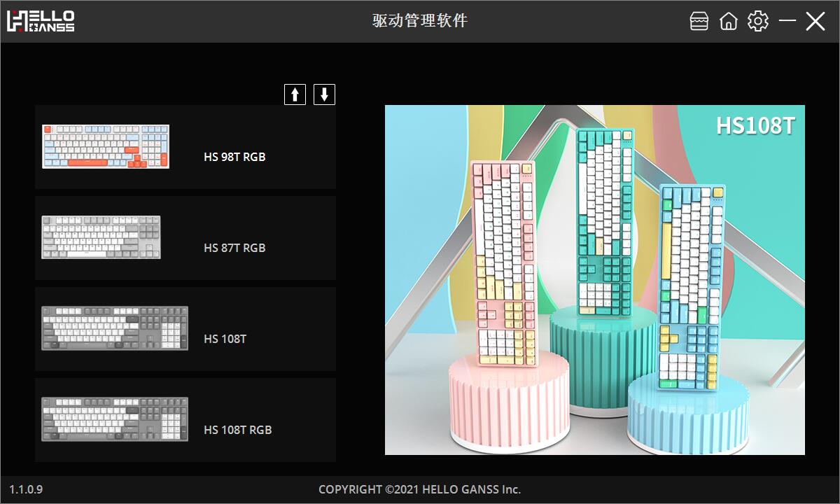Open the store icon in title bar
Screen dimensions: 840x504
[699, 21]
